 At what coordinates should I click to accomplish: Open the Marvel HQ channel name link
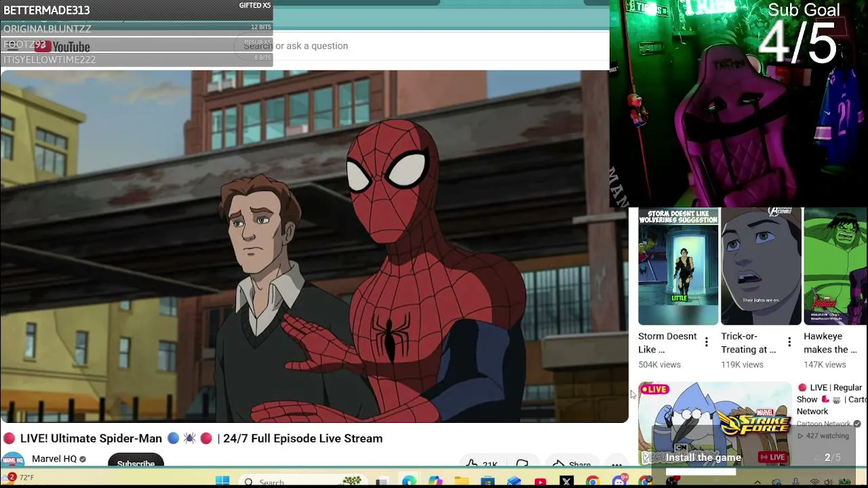(x=54, y=459)
